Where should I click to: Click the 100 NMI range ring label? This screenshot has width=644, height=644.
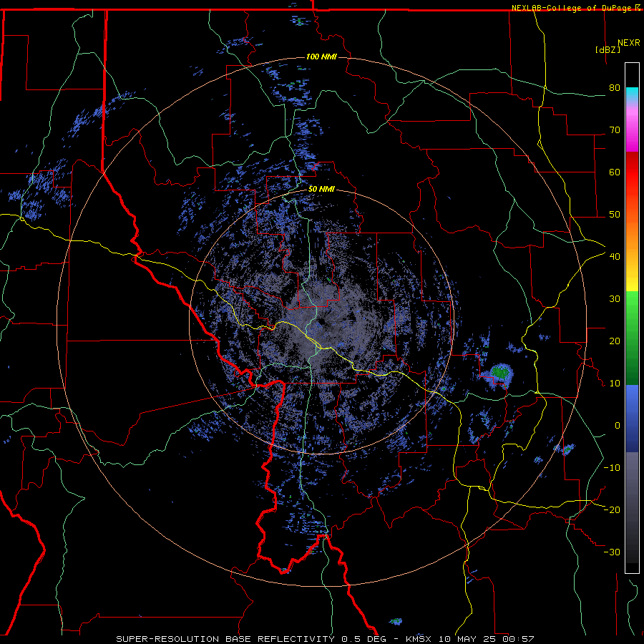pos(321,57)
